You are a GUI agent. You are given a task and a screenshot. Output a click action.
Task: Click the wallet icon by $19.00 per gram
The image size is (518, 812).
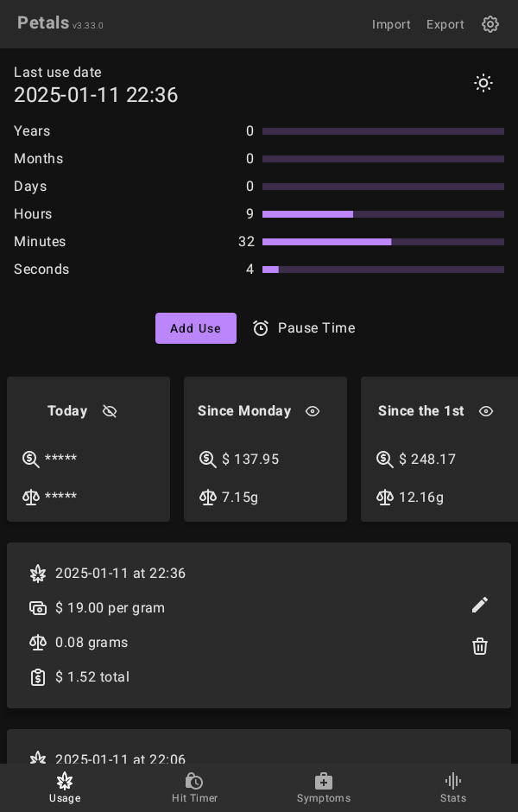pyautogui.click(x=38, y=608)
